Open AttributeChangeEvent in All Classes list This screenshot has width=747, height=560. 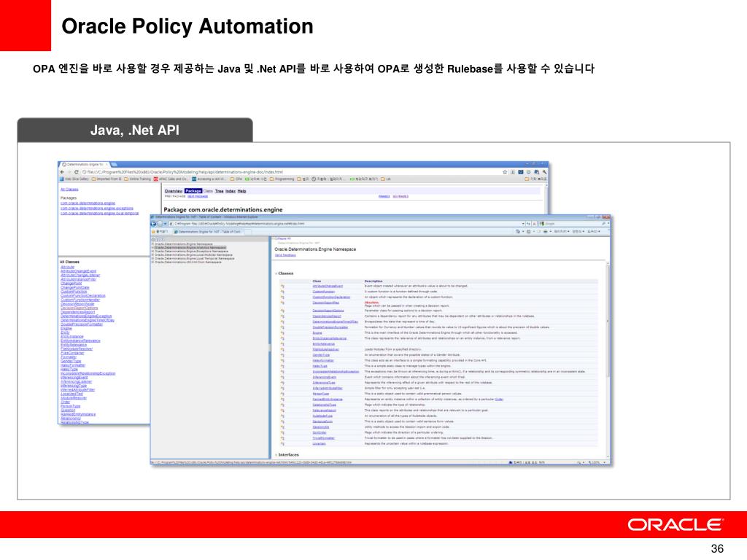click(79, 271)
